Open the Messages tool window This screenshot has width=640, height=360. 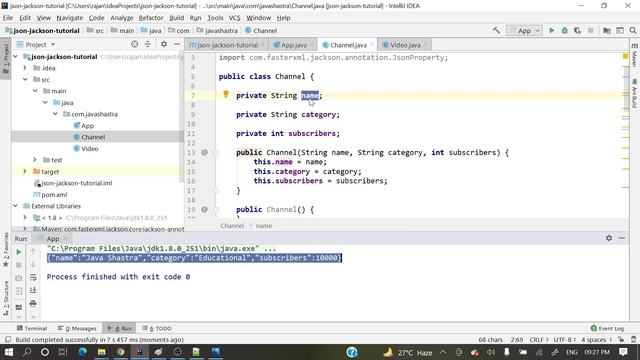pyautogui.click(x=77, y=328)
